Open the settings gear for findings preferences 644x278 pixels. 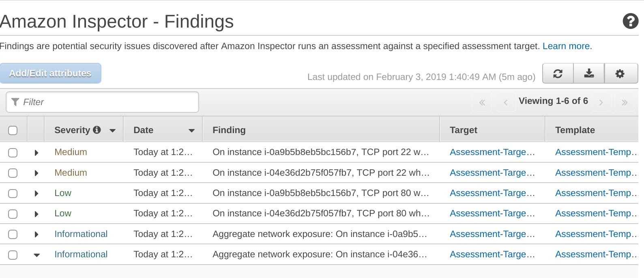pos(621,73)
